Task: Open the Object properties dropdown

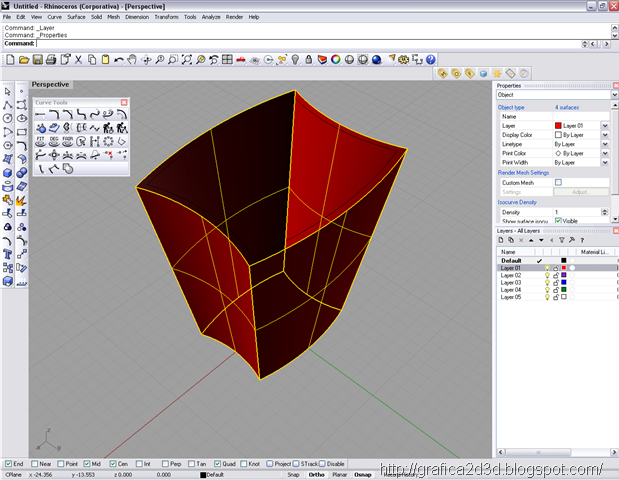Action: tap(614, 95)
